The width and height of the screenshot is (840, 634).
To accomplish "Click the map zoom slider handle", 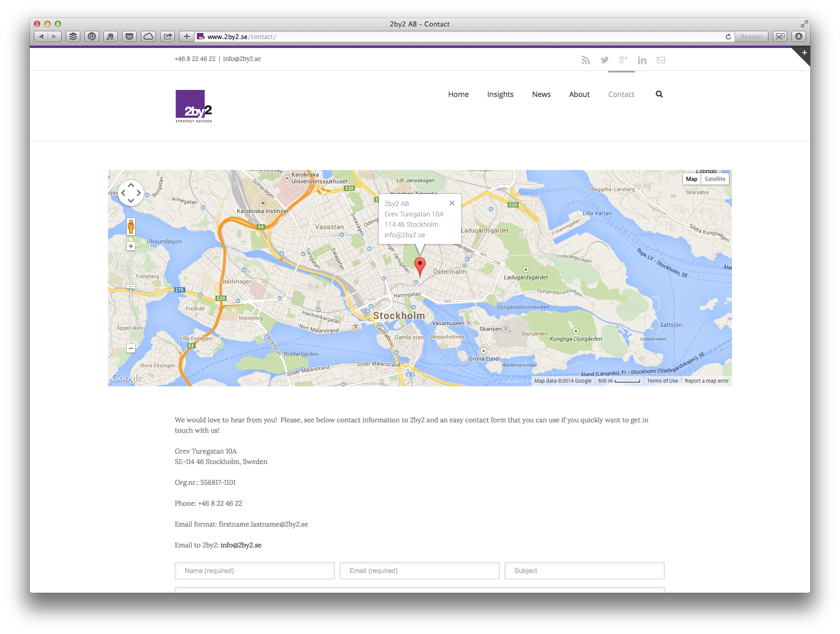I will pyautogui.click(x=131, y=287).
